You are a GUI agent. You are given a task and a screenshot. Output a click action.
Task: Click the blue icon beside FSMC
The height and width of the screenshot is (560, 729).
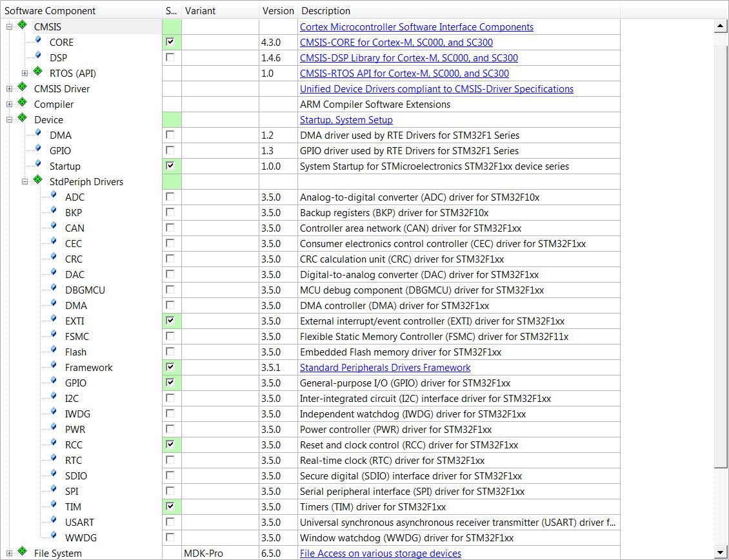(54, 334)
